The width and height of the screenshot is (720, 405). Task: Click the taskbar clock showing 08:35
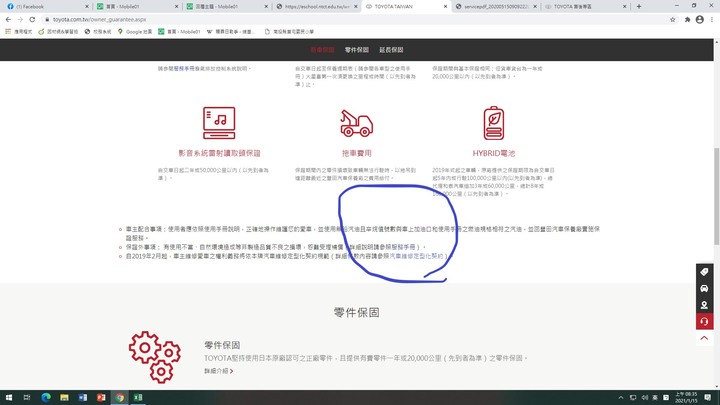point(686,398)
